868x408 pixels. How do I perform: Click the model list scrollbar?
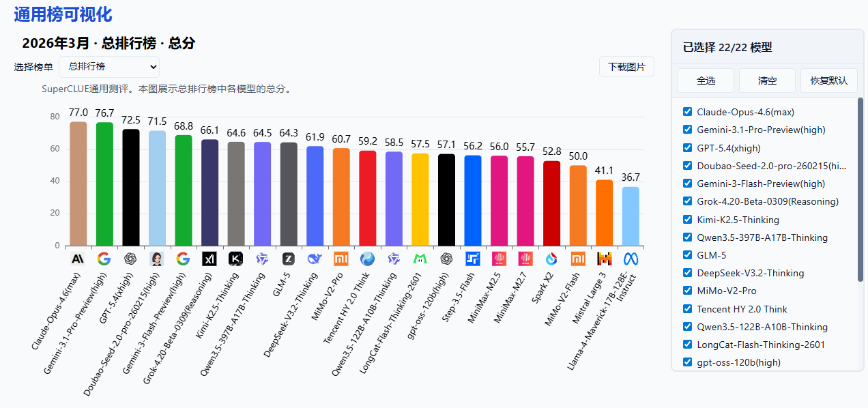pyautogui.click(x=860, y=190)
